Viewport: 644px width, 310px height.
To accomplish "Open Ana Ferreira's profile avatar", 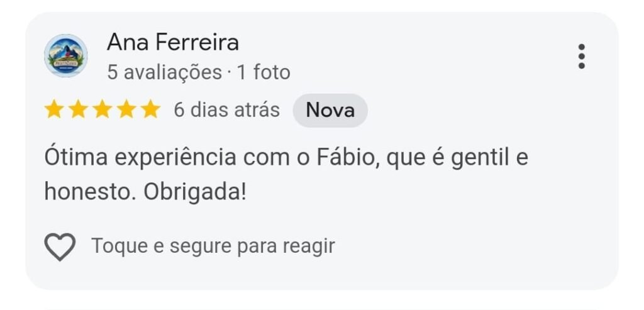I will point(65,56).
